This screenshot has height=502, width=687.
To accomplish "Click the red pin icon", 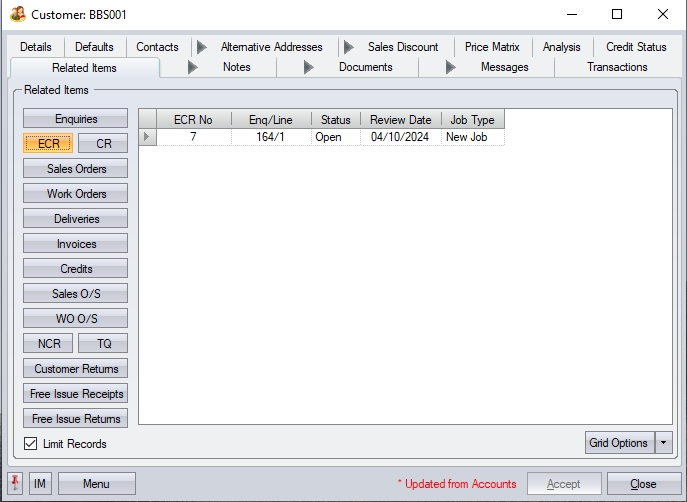I will pos(16,484).
